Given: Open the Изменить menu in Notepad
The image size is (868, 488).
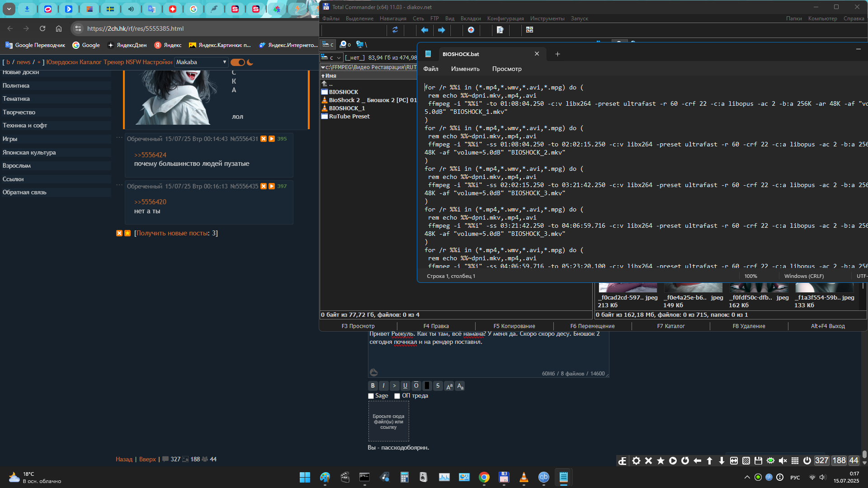Looking at the screenshot, I should (465, 69).
